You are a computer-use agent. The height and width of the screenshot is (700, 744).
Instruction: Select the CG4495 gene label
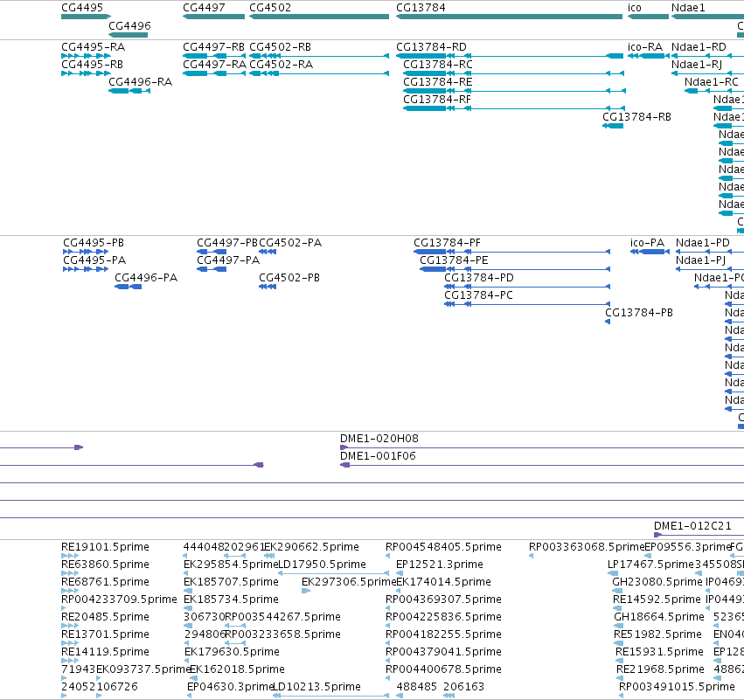coord(82,8)
